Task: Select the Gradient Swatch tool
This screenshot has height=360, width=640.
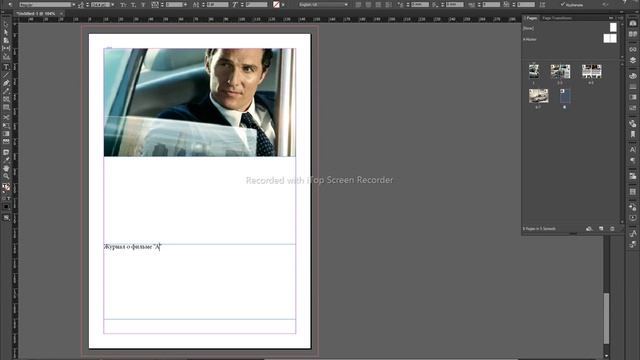Action: 6,134
